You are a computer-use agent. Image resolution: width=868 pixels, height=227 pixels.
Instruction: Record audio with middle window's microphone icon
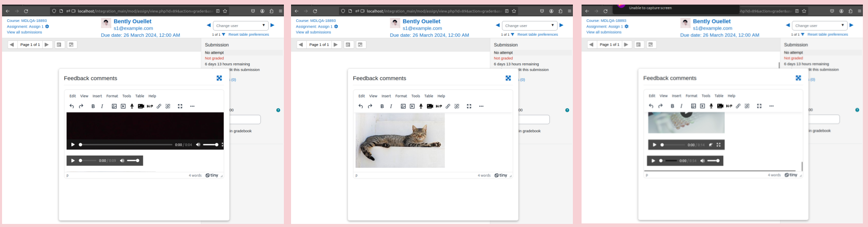coord(421,106)
